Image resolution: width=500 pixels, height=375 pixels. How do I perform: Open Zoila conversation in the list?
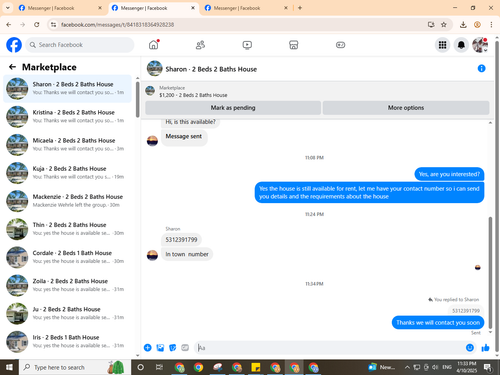[x=68, y=285]
